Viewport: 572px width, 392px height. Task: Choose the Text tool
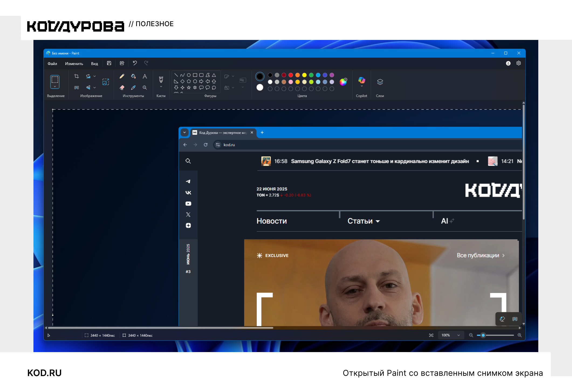pos(145,76)
